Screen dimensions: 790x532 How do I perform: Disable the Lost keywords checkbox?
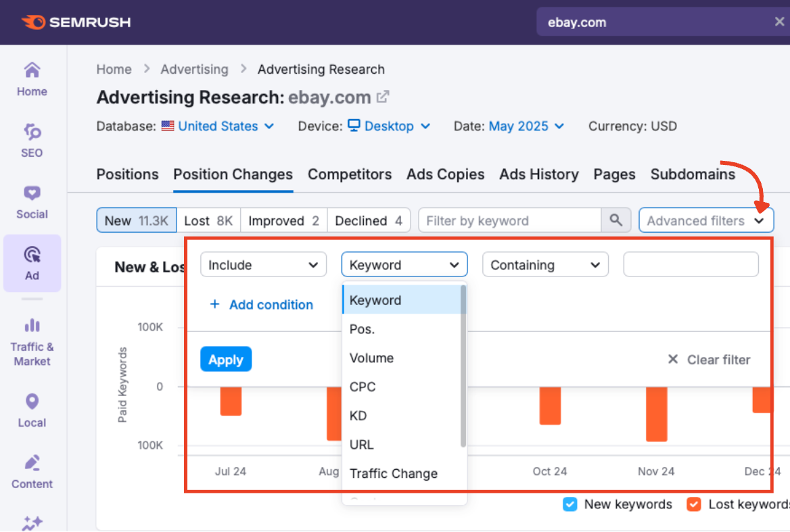[694, 504]
